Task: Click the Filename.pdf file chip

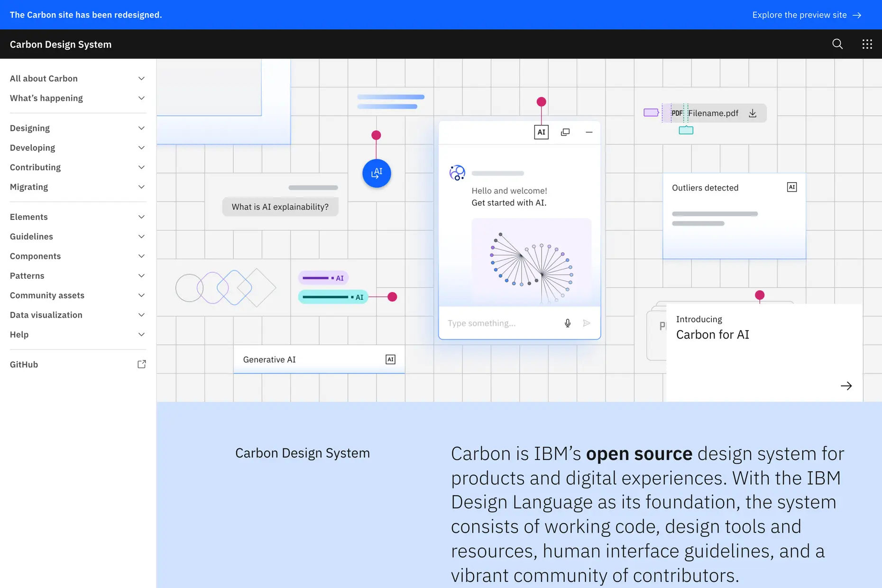Action: pyautogui.click(x=714, y=113)
